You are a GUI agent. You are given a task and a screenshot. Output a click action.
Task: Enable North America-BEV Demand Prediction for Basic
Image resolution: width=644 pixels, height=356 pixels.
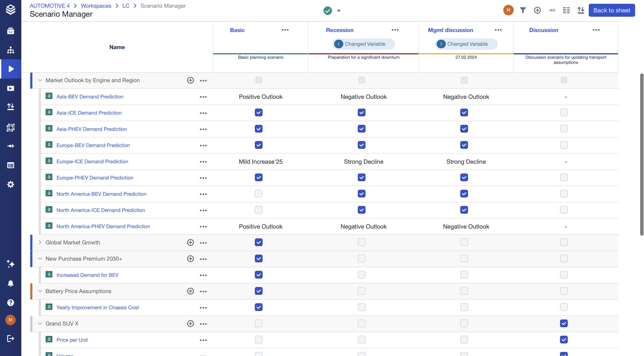258,194
